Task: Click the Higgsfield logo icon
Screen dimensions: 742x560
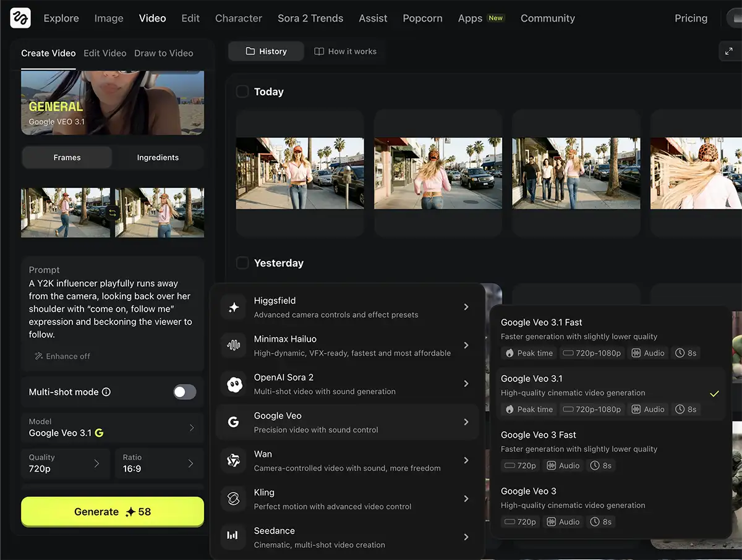Action: tap(20, 18)
